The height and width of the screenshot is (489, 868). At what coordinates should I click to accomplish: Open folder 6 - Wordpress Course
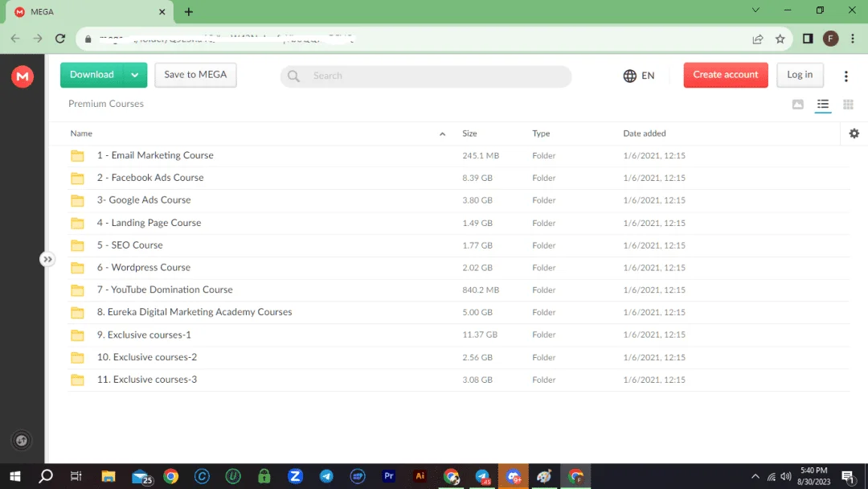(143, 268)
